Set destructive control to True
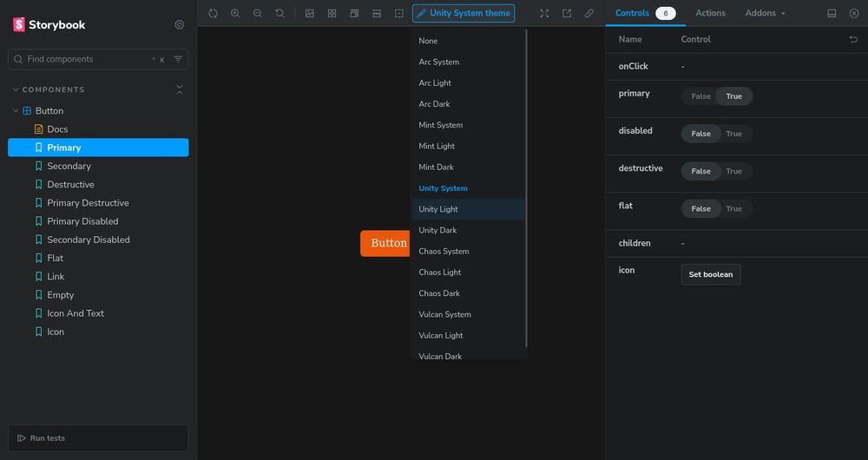 734,172
